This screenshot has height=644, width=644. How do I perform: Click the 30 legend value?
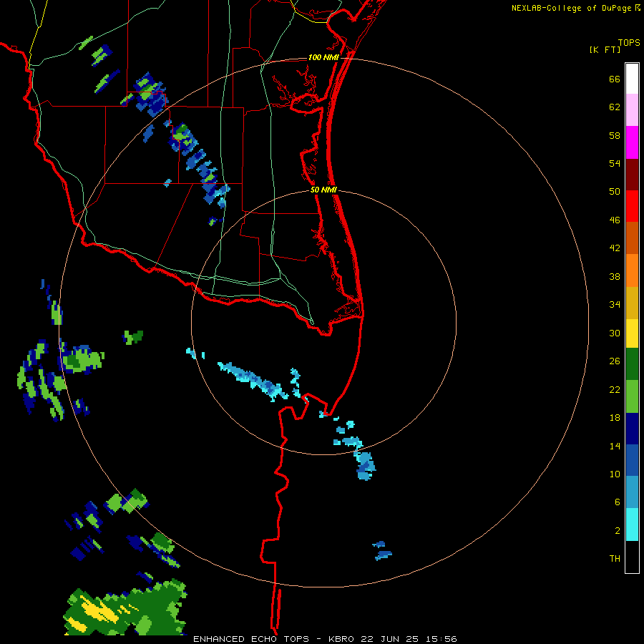click(x=615, y=333)
